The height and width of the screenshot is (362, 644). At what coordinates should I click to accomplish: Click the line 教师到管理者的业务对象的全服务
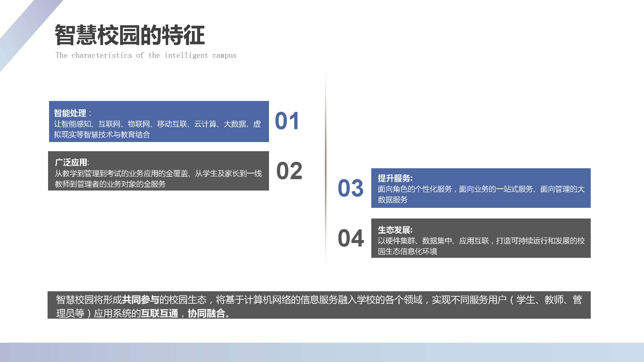tap(110, 184)
